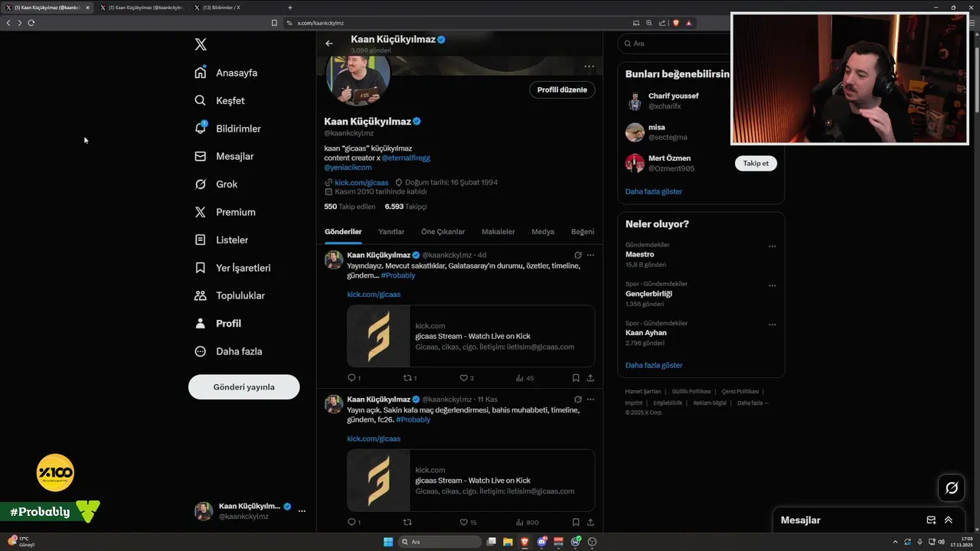Open account switcher three-dot menu
980x551 pixels.
click(302, 510)
